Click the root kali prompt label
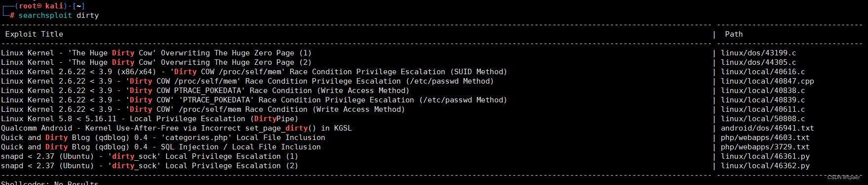Screen dimensions: 868x185 click(50, 6)
